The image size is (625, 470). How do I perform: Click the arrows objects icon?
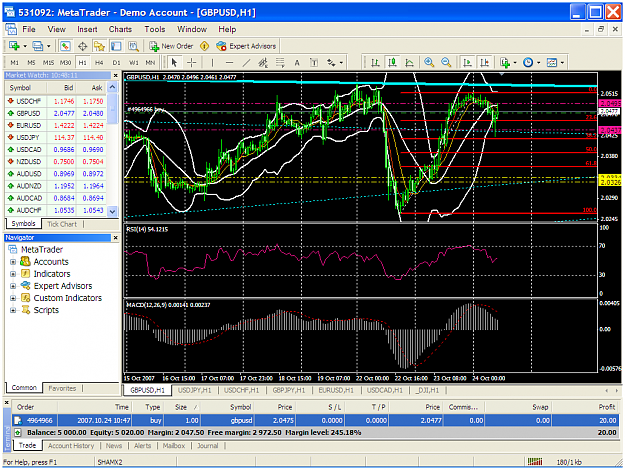331,63
